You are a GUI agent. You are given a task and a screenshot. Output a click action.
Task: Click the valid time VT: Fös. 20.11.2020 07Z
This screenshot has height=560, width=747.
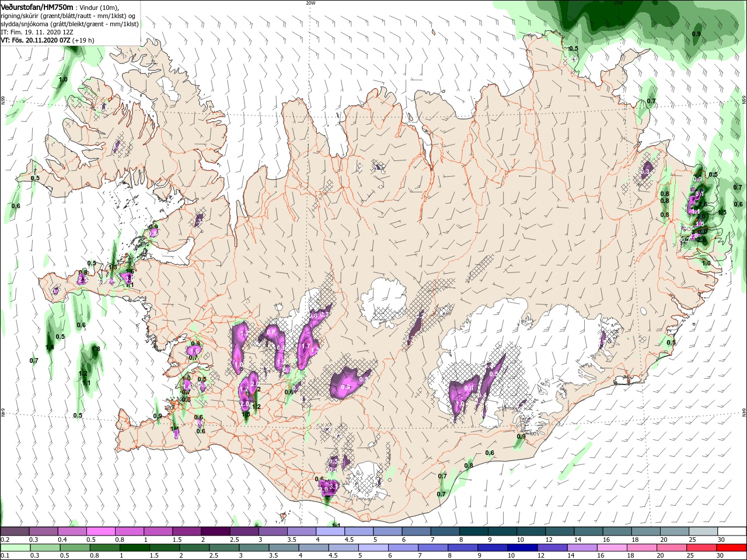click(36, 40)
